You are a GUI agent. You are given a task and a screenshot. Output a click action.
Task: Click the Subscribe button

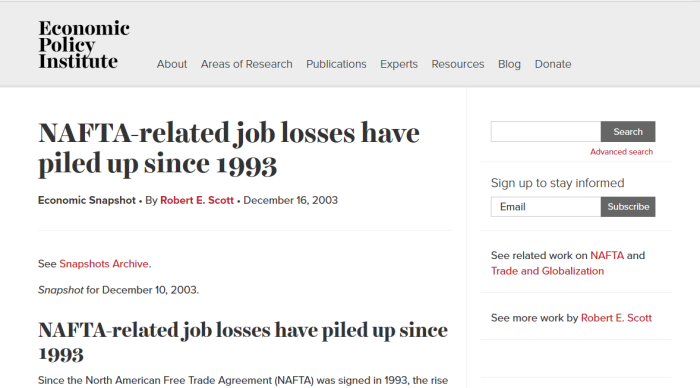click(628, 207)
